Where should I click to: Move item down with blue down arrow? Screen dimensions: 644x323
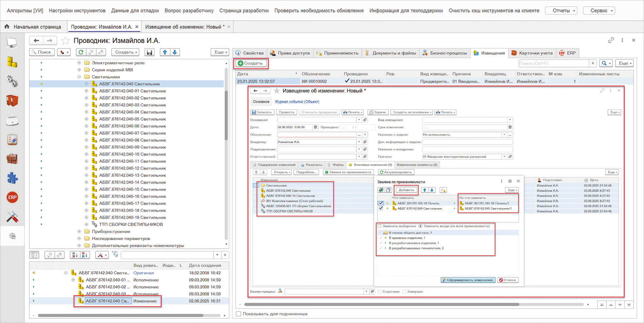[x=175, y=52]
